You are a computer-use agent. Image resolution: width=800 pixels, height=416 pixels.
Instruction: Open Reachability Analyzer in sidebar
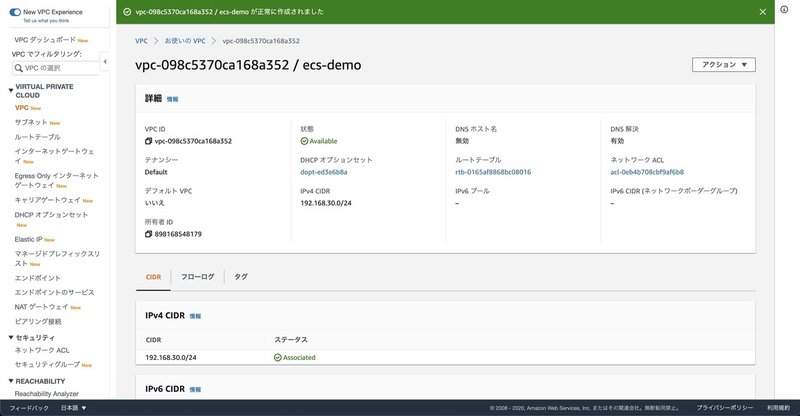[46, 394]
